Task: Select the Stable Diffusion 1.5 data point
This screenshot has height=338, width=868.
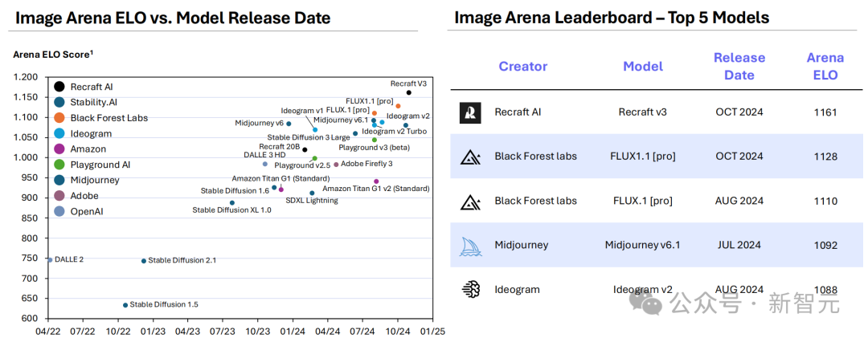Action: click(x=125, y=305)
